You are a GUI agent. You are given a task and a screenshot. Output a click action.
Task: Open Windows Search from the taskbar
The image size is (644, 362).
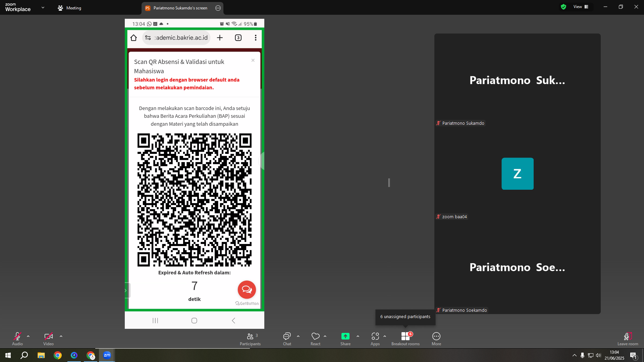click(24, 355)
